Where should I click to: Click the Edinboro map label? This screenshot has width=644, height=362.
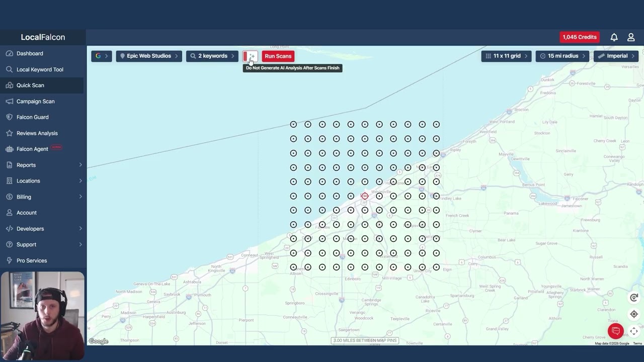click(x=353, y=279)
